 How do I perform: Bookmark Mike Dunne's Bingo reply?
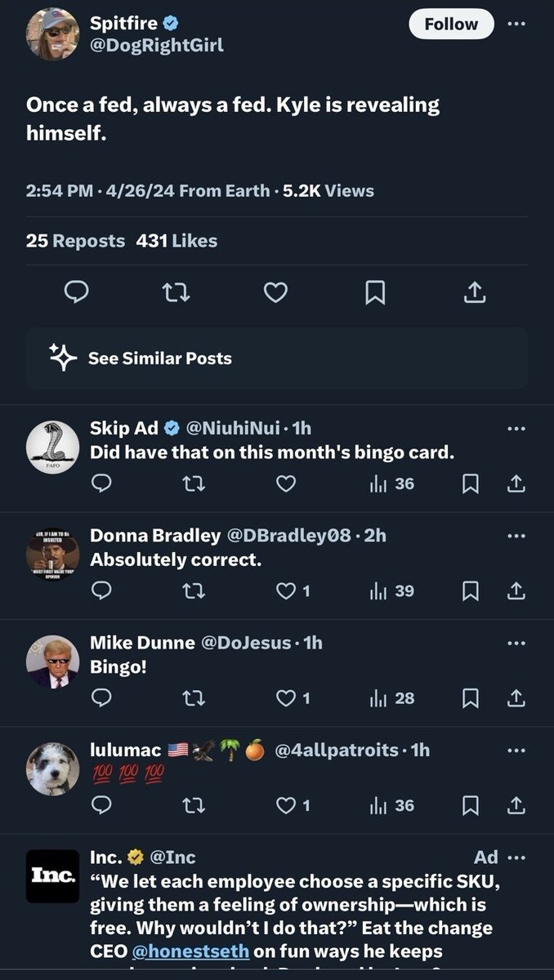pos(471,698)
